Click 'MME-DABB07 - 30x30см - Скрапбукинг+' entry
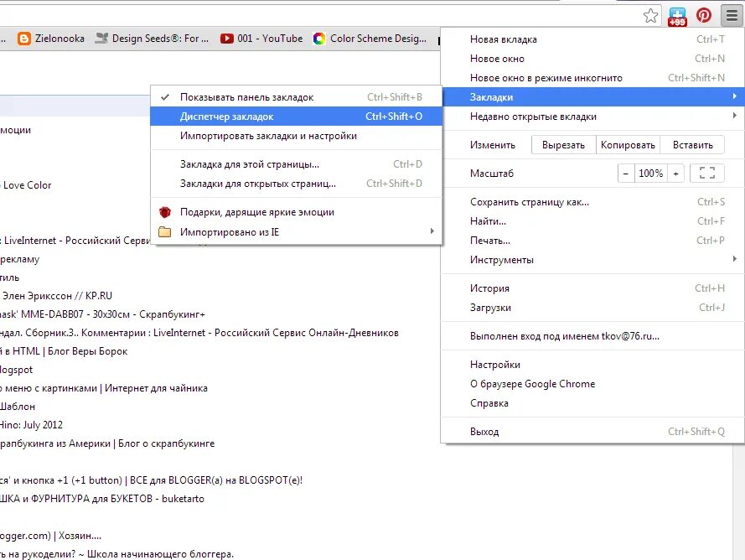 113,314
